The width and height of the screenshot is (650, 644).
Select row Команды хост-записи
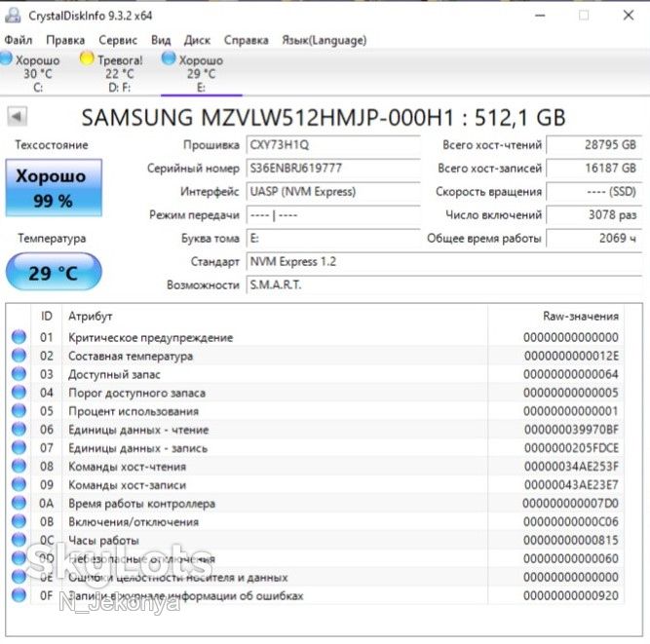coord(317,485)
